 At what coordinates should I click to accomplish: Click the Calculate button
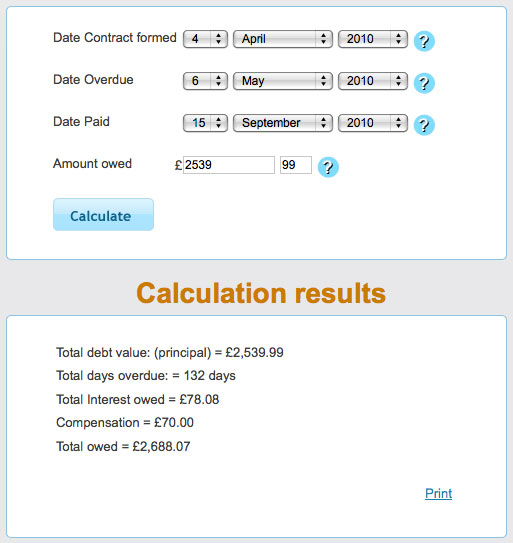tap(103, 215)
